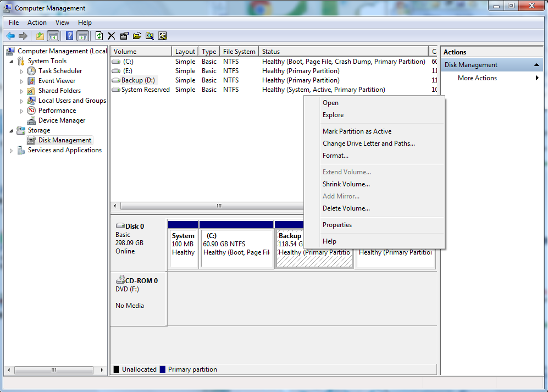The width and height of the screenshot is (548, 392).
Task: Open the Action menu in menu bar
Action: 37,23
